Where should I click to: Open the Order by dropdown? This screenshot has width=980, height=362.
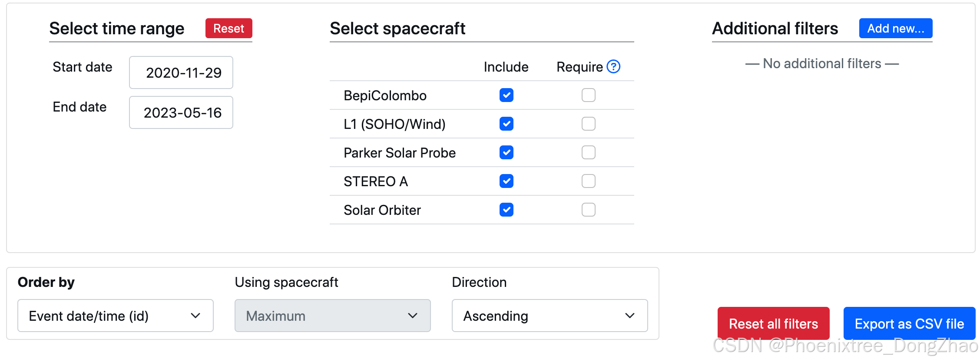pos(115,316)
